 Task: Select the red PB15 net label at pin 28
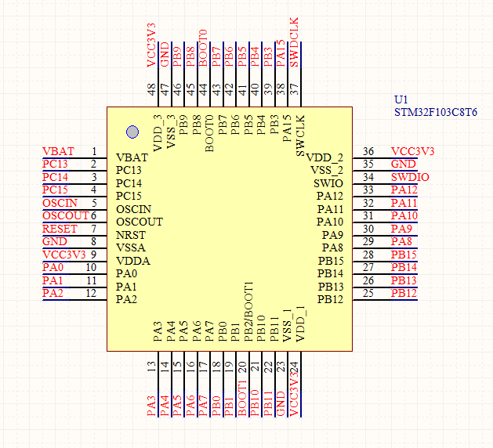404,255
